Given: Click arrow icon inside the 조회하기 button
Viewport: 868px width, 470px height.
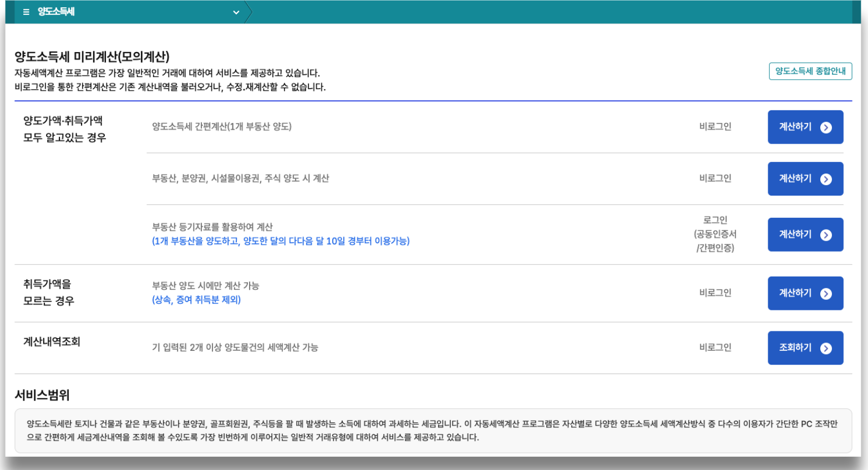Looking at the screenshot, I should [825, 348].
